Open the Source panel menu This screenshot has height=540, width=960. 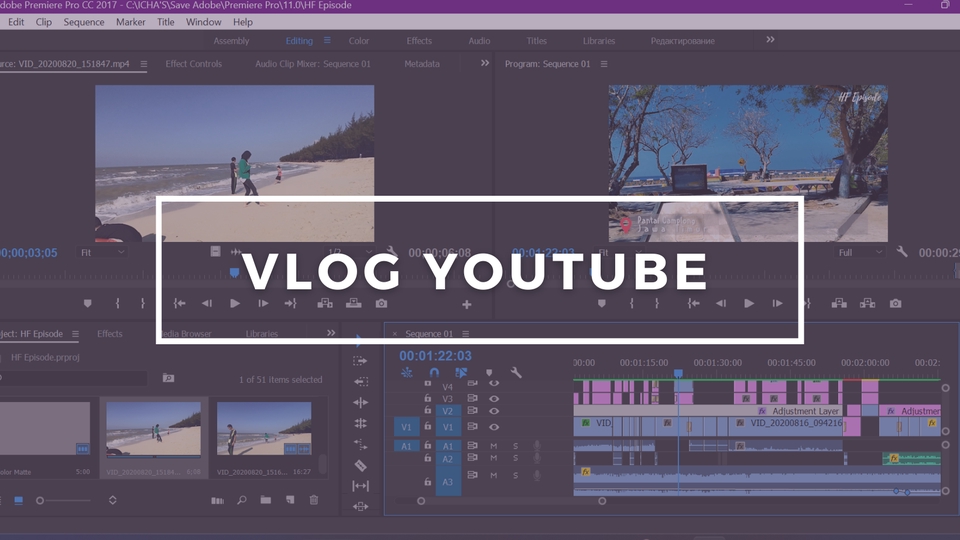[143, 64]
